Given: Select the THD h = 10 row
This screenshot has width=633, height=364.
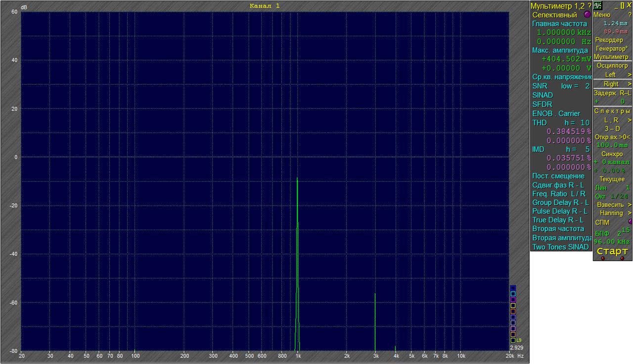Looking at the screenshot, I should [561, 123].
